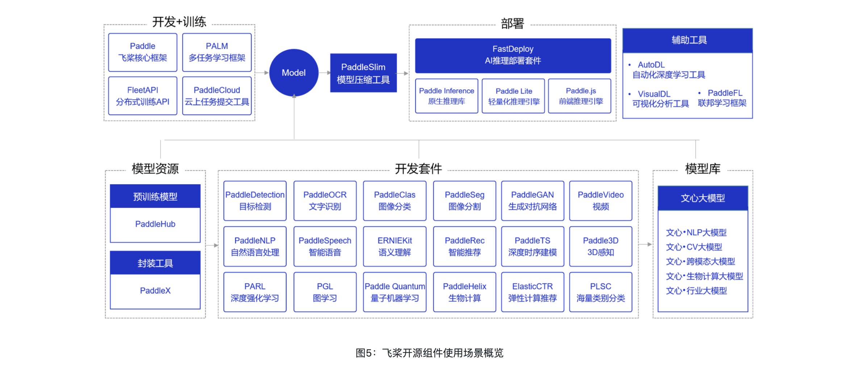This screenshot has height=367, width=868.
Task: Click Paddle.js 前端推理引擎 box
Action: [x=580, y=96]
